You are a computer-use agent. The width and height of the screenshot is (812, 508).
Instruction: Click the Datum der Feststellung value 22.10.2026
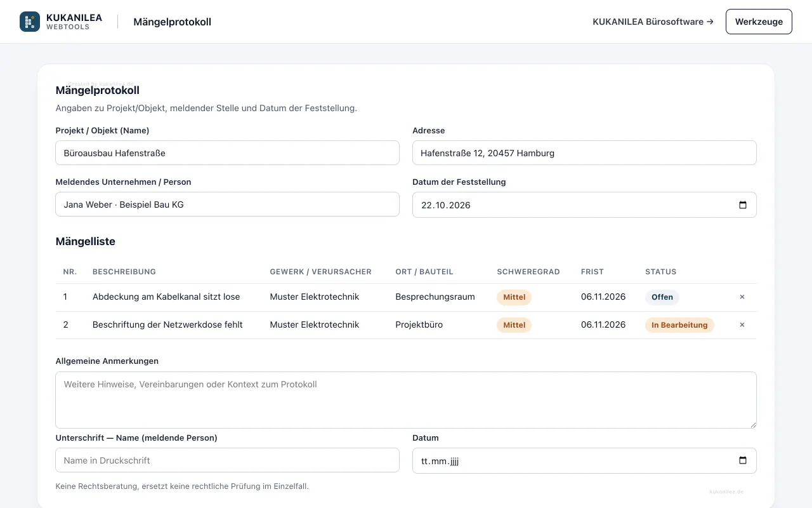point(446,205)
